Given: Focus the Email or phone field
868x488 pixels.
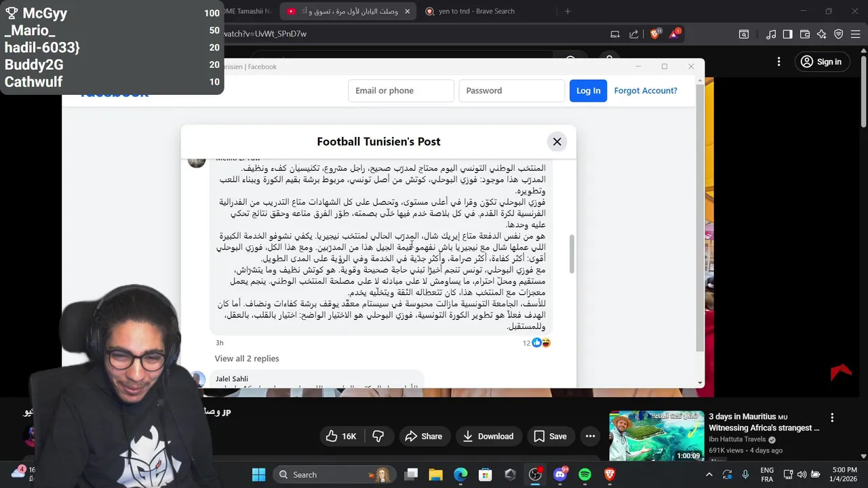Looking at the screenshot, I should (401, 91).
